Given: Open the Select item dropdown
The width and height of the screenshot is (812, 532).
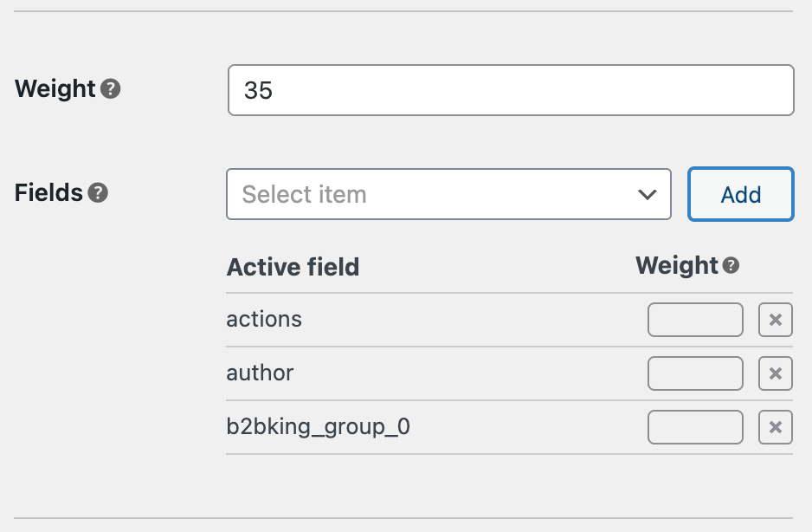Looking at the screenshot, I should tap(433, 194).
